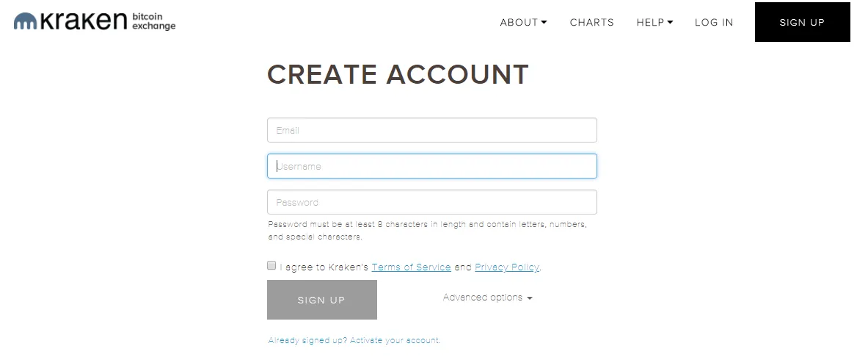Screen dimensions: 868x360
Task: Focus the Email input field
Action: tap(431, 130)
